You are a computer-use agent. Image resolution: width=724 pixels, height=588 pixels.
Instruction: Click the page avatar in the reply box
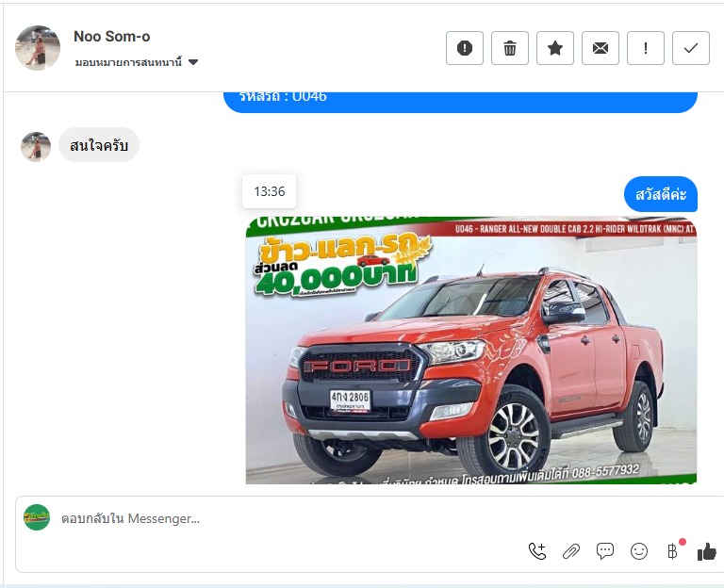pyautogui.click(x=37, y=517)
